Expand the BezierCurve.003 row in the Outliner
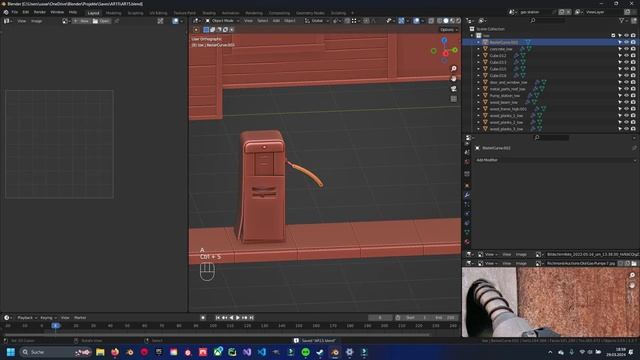 [479, 42]
